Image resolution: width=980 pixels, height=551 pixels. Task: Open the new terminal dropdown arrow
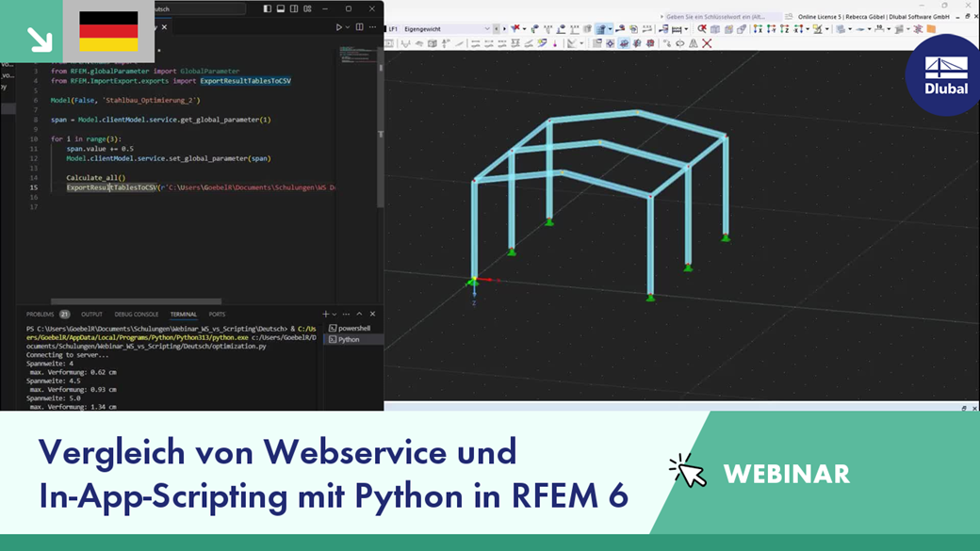pos(335,315)
